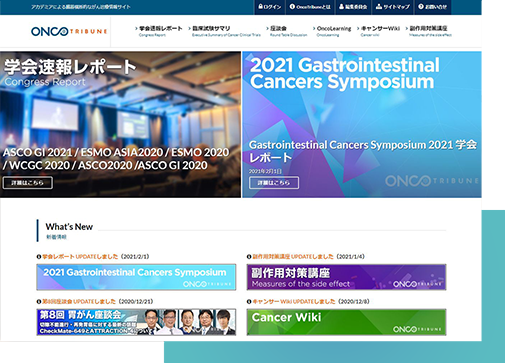Click the info icon beside OncoTribuneとは
Screen dimensions: 505x363
pos(292,7)
